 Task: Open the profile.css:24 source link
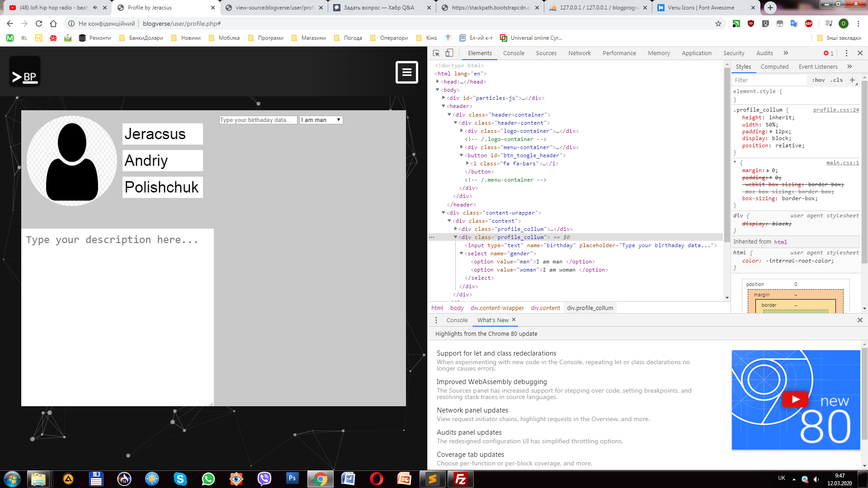pyautogui.click(x=836, y=110)
